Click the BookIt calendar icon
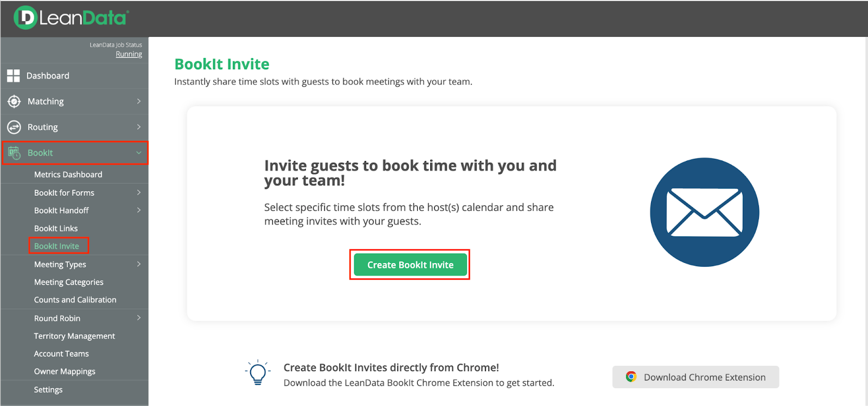The image size is (868, 406). click(x=14, y=153)
